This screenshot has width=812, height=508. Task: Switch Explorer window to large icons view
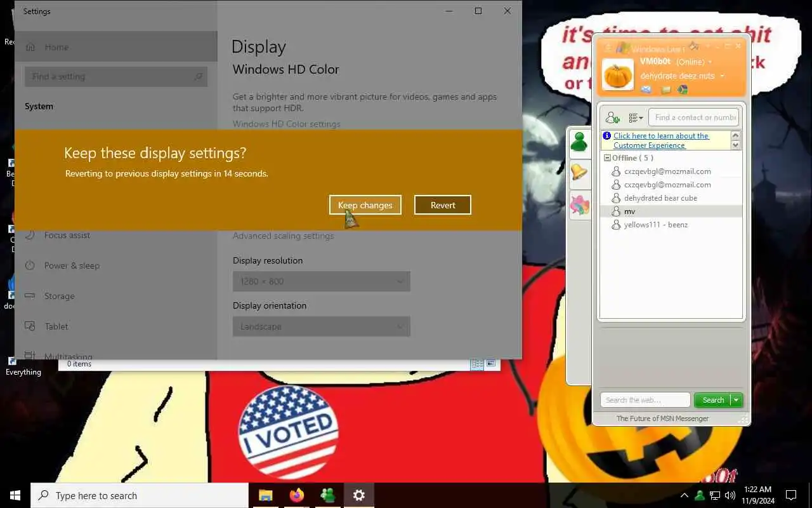click(x=491, y=364)
